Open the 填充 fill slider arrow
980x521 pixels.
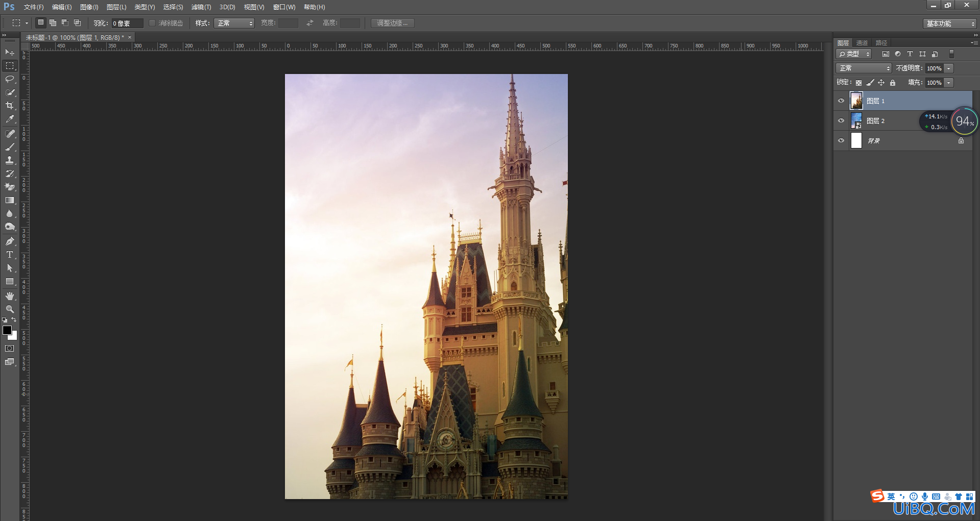[x=949, y=83]
